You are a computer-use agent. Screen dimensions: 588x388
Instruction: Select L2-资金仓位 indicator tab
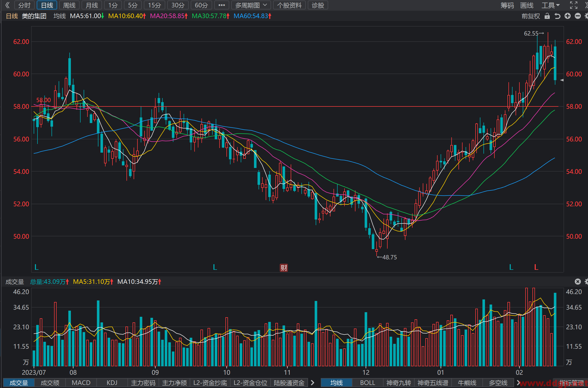pos(250,383)
